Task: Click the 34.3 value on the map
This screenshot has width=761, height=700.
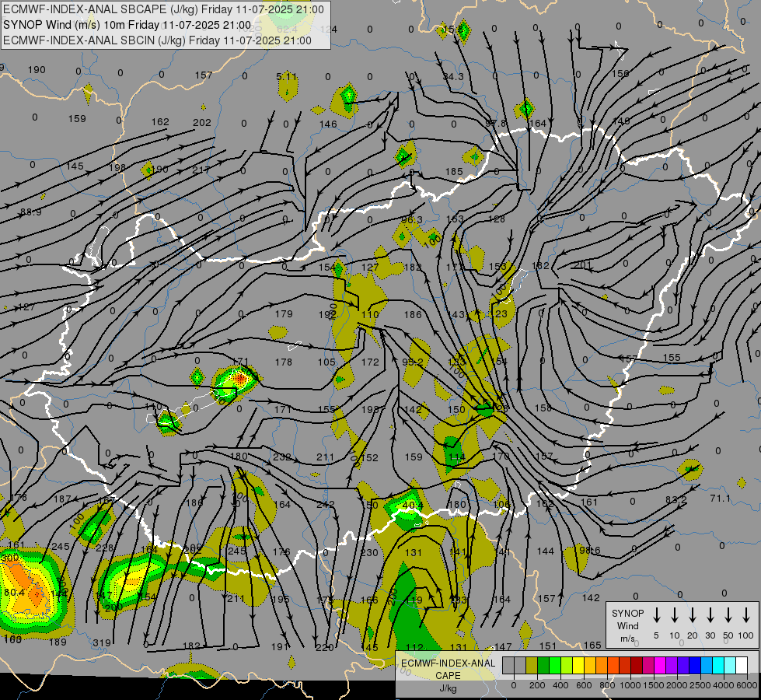Action: (453, 77)
